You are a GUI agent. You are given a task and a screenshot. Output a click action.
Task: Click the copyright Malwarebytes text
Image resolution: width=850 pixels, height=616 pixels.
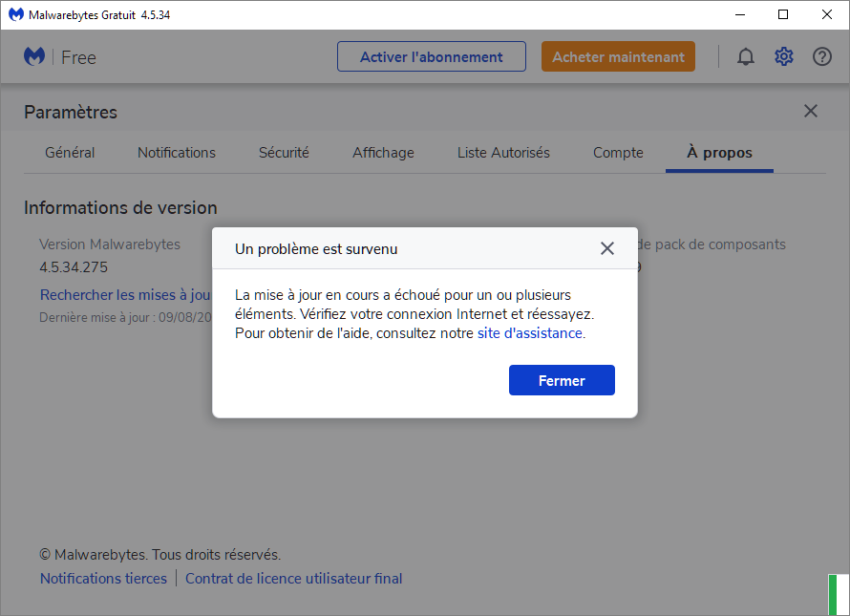tap(159, 555)
